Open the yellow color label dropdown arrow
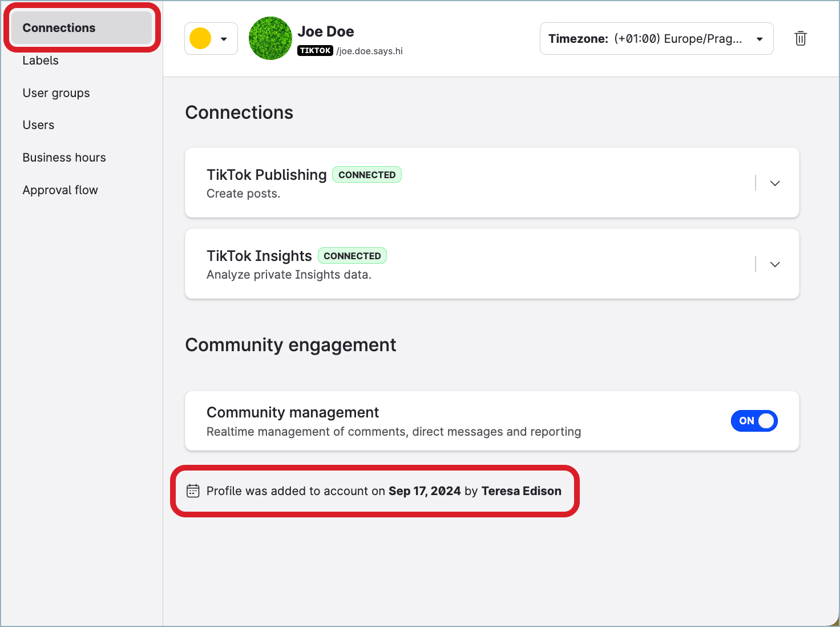 point(224,39)
